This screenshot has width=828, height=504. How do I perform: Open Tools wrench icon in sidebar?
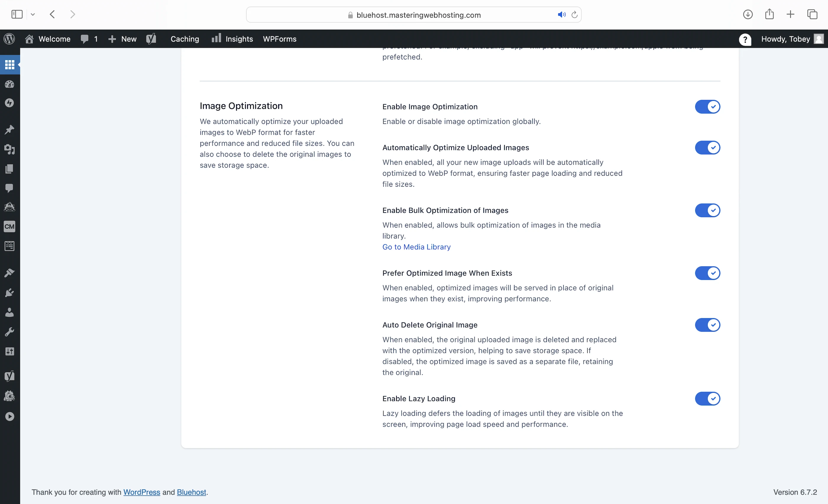click(x=9, y=332)
